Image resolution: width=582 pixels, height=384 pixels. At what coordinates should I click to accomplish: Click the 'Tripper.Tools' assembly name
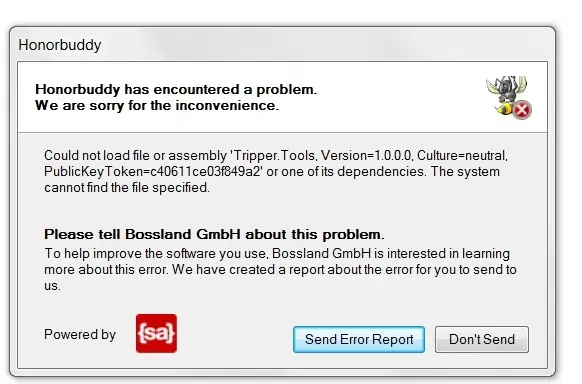pos(275,155)
